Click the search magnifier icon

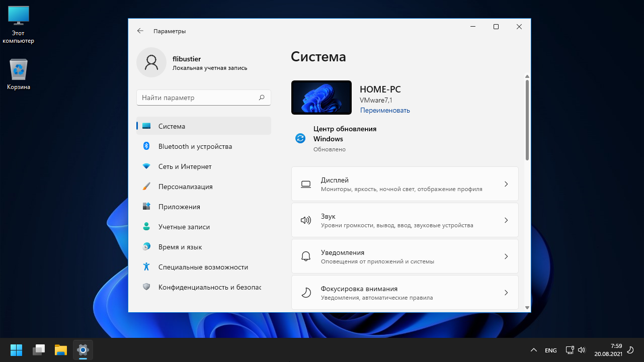click(262, 98)
